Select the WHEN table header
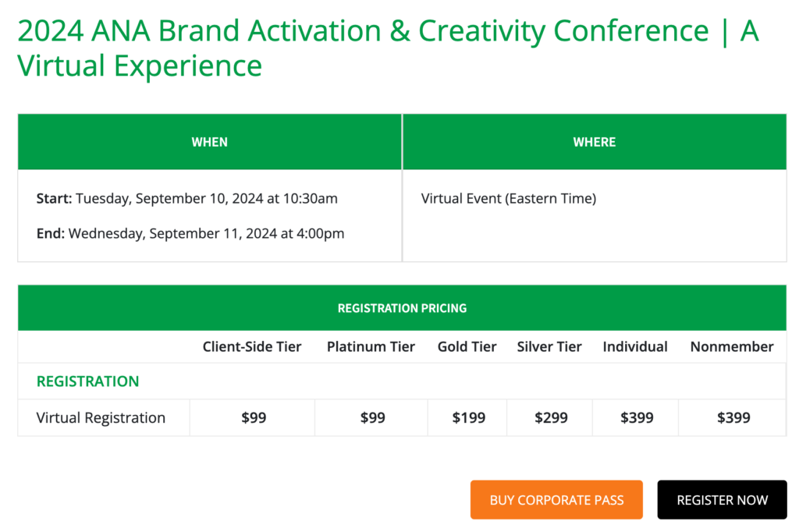 tap(209, 142)
